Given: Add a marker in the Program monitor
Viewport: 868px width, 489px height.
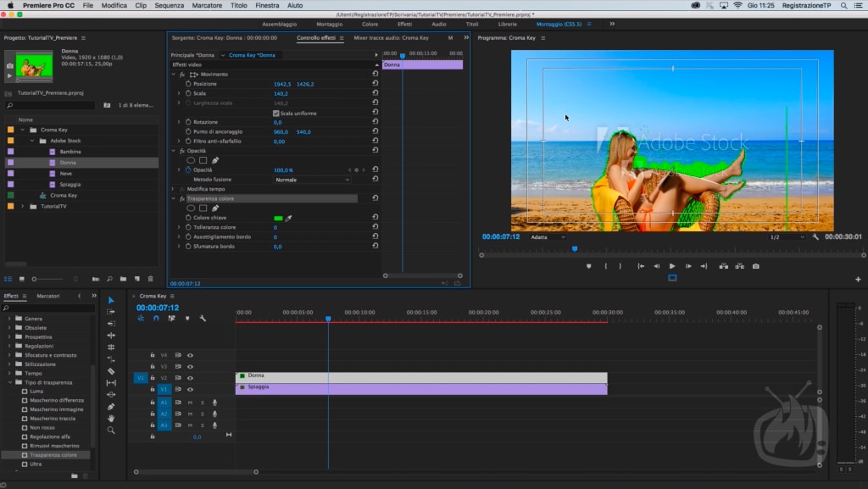Looking at the screenshot, I should (588, 266).
